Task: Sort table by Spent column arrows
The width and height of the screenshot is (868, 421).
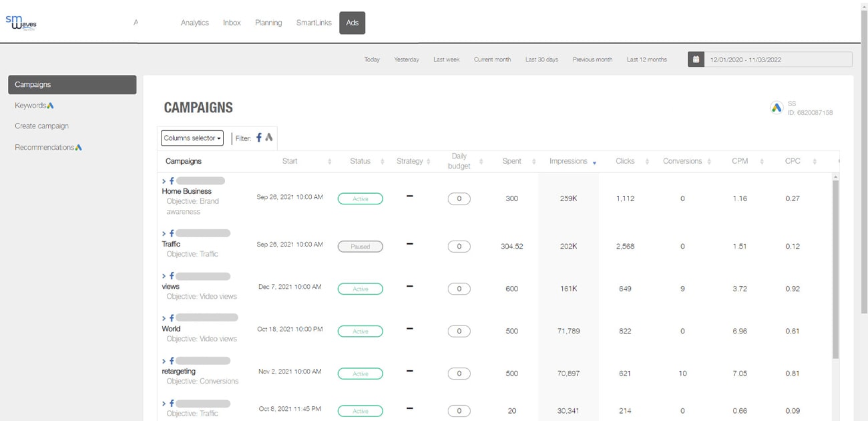Action: (533, 162)
